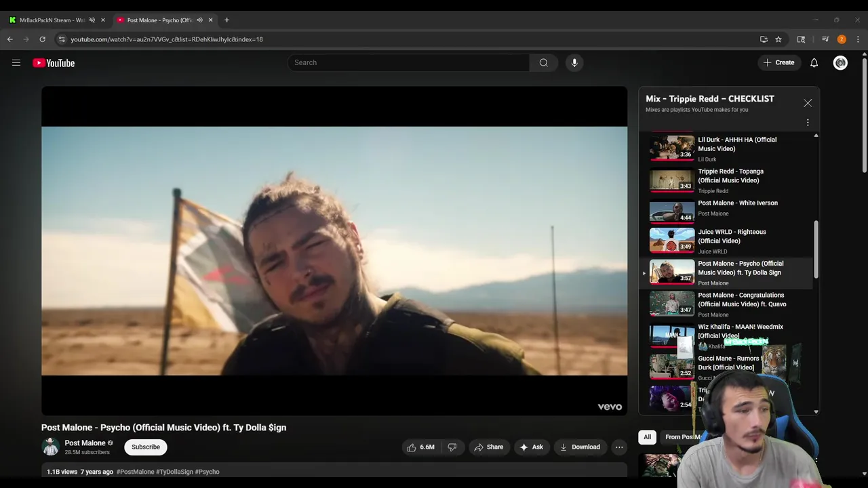Open the notifications bell
This screenshot has width=868, height=488.
pyautogui.click(x=814, y=62)
